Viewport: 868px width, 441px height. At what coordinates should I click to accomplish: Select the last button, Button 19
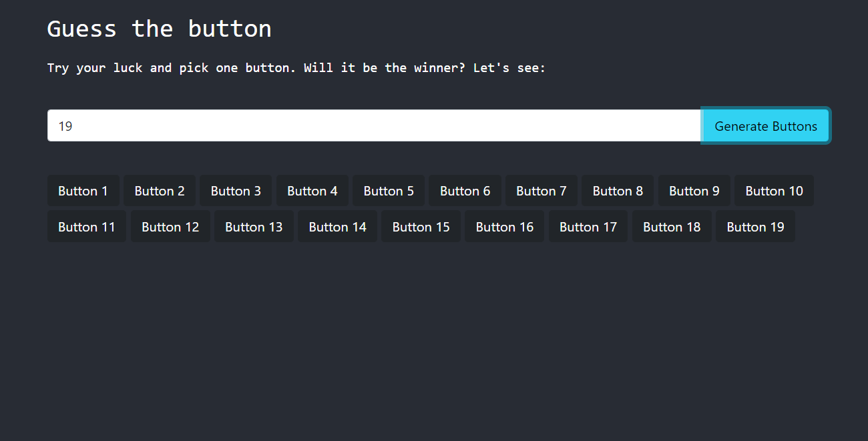pyautogui.click(x=755, y=226)
